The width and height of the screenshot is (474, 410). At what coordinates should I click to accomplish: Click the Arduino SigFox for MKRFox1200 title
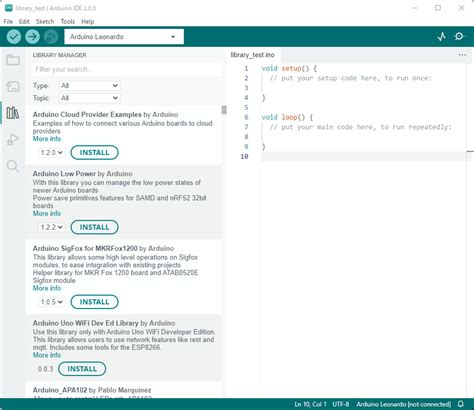pyautogui.click(x=85, y=249)
